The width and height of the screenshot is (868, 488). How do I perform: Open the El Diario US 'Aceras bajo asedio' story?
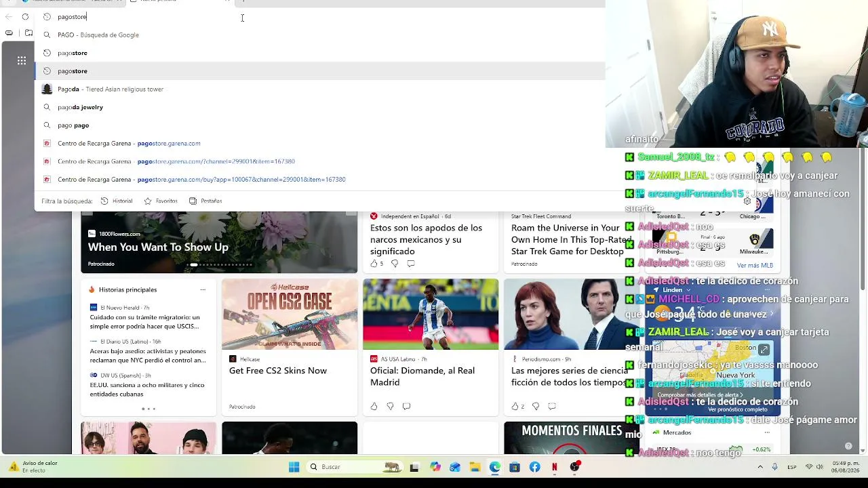coord(148,355)
